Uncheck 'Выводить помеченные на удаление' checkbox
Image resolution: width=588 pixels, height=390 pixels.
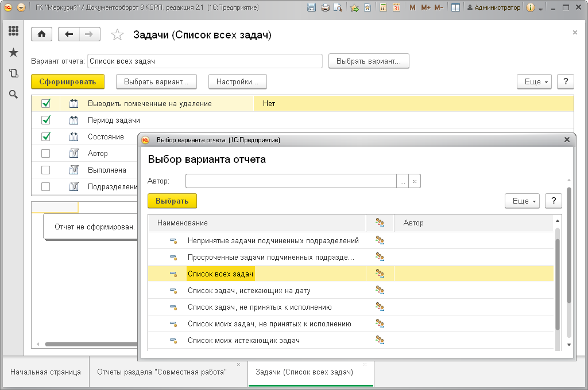[46, 103]
